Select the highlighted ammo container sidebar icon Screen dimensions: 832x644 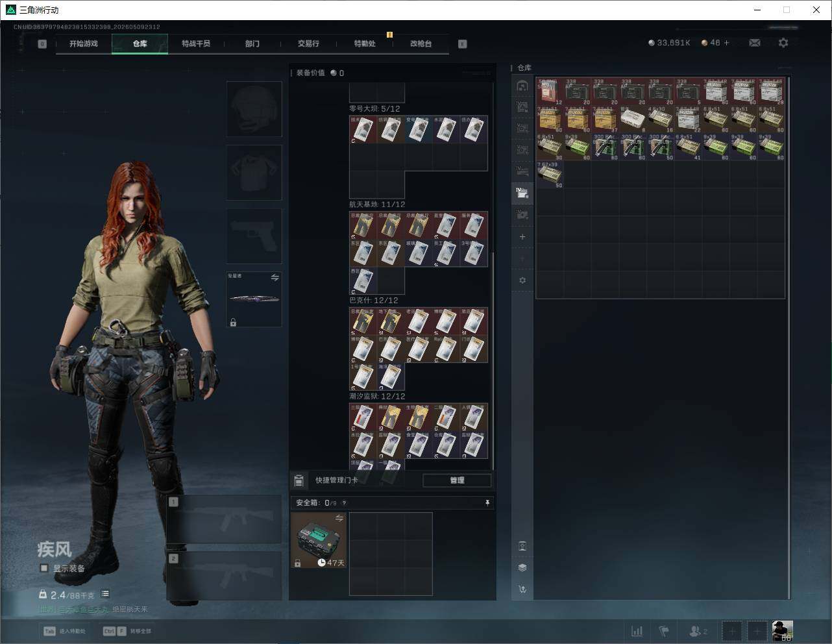(522, 192)
